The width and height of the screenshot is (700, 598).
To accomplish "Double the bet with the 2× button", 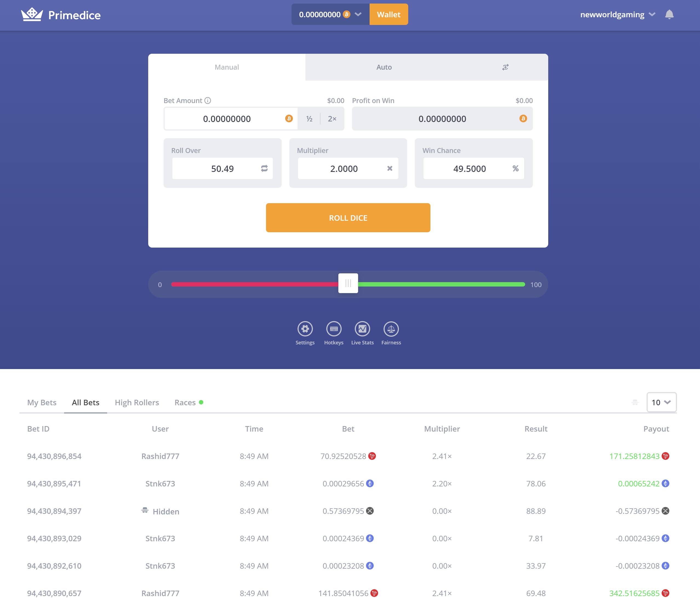I will coord(332,119).
